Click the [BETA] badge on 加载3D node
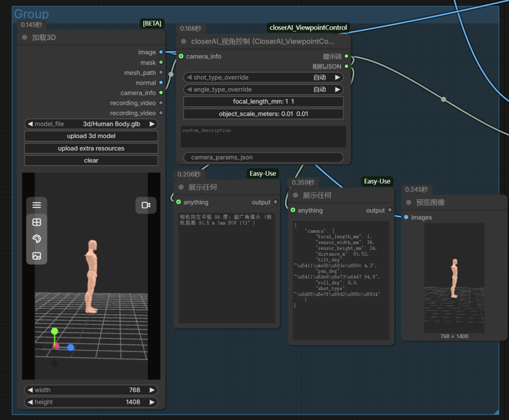The height and width of the screenshot is (420, 509). click(152, 24)
